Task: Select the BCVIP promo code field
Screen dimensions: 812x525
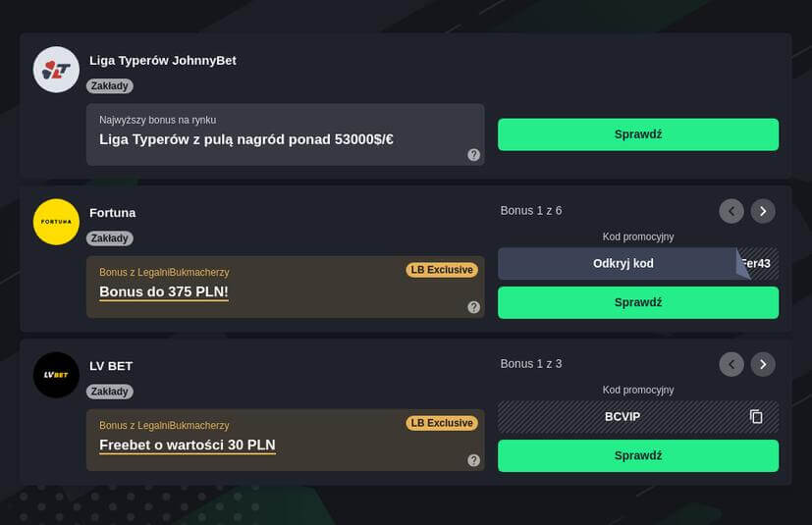Action: pos(623,417)
